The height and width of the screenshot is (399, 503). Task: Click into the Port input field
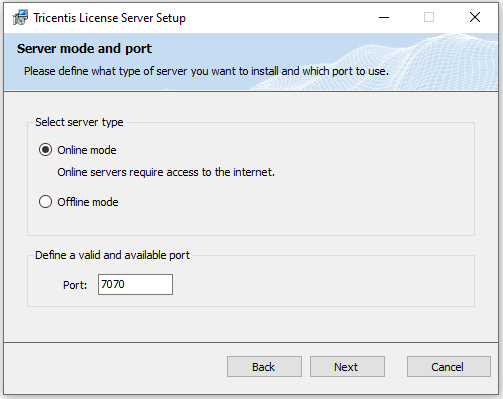tap(135, 284)
